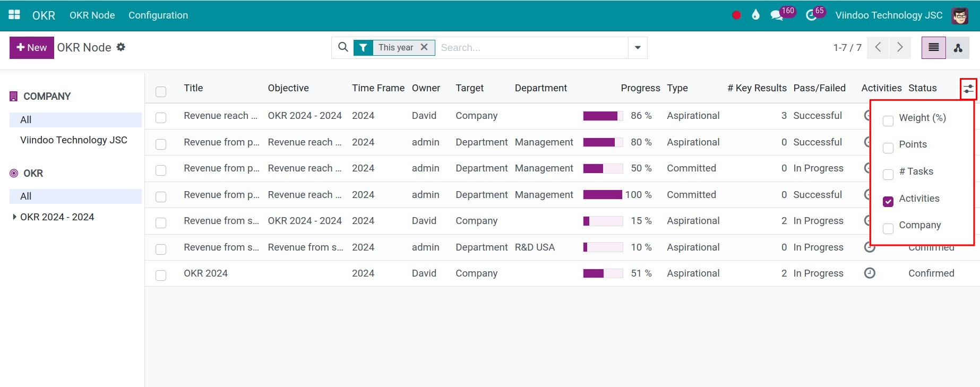Viewport: 980px width, 387px height.
Task: Click the search magnifier icon
Action: click(343, 47)
